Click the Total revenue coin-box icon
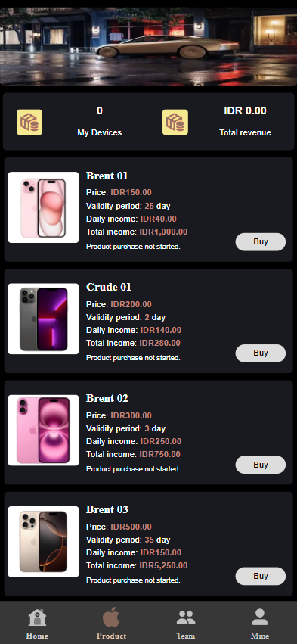Image resolution: width=297 pixels, height=644 pixels. point(175,123)
